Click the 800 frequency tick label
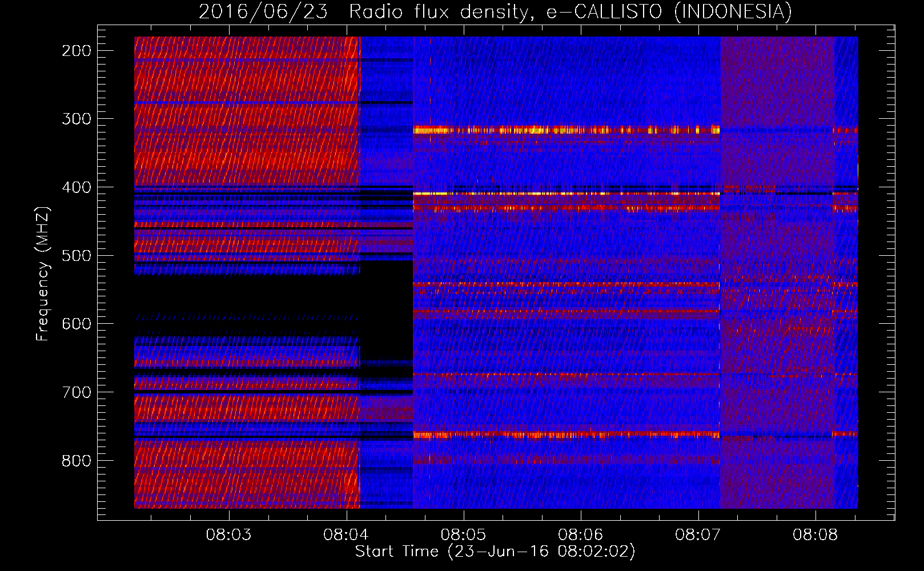The width and height of the screenshot is (924, 571). (x=77, y=461)
